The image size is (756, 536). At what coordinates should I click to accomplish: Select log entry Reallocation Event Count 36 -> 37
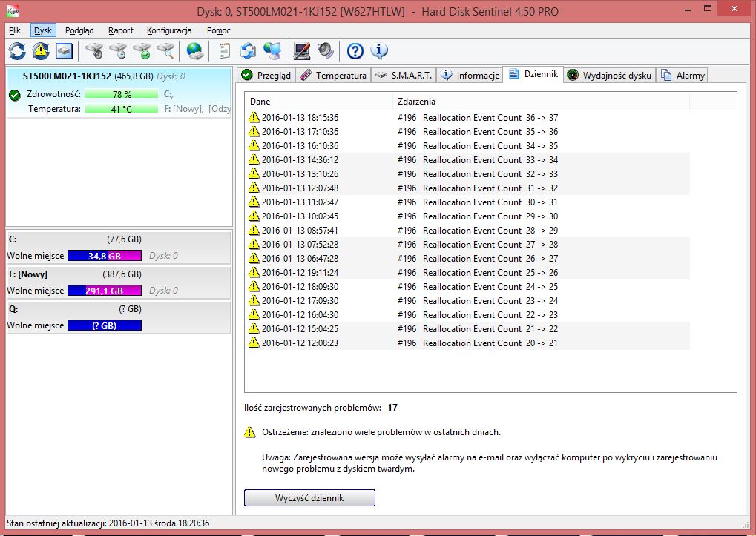[467, 118]
